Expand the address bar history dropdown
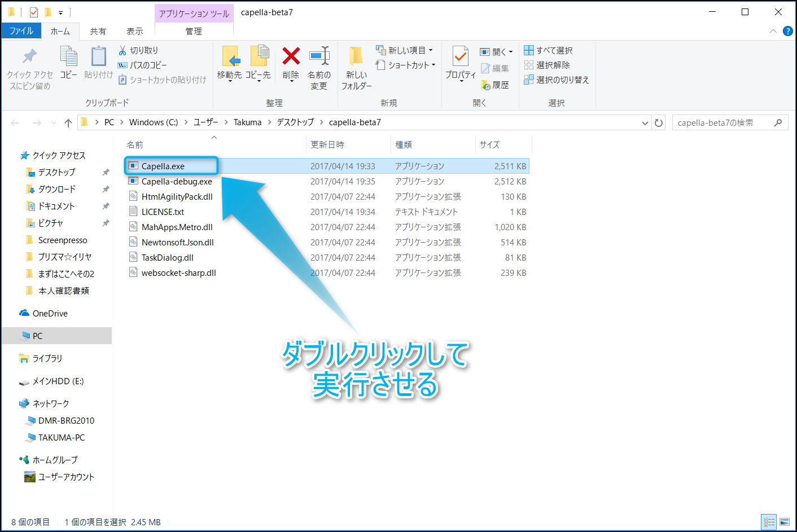Screen dimensions: 797x532 645,122
